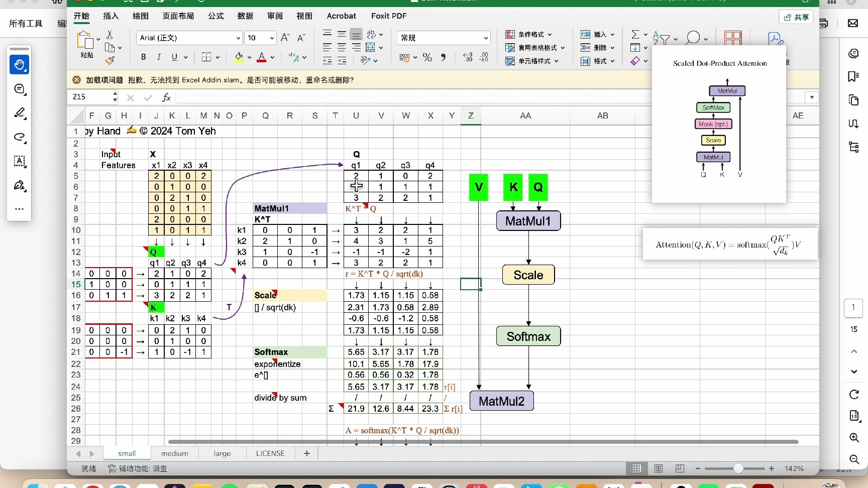Open the 页面布局 Page Layout tab
Viewport: 868px width, 488px height.
178,16
